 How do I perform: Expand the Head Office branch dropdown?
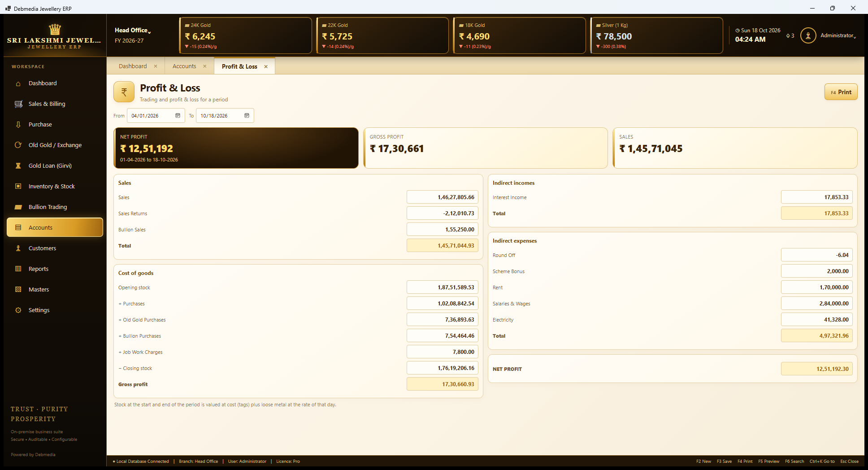(x=133, y=30)
